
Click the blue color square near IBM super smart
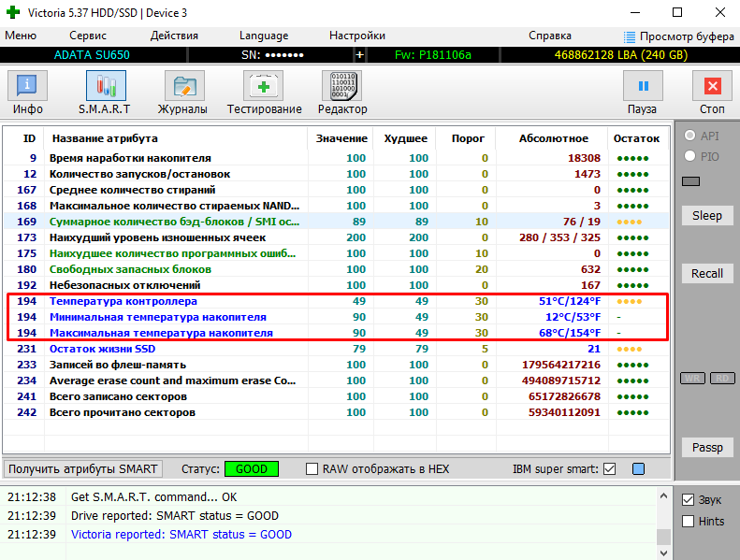pos(639,469)
